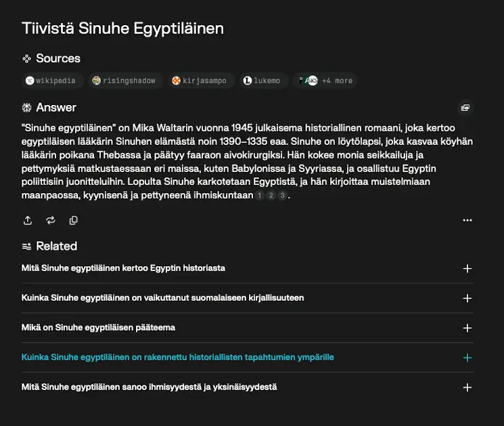The height and width of the screenshot is (426, 504).
Task: Open citation 2 in the answer
Action: 271,195
